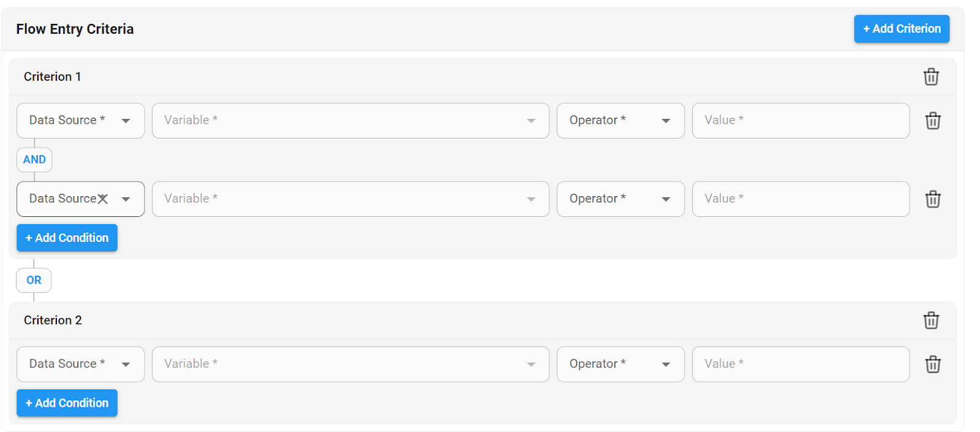Expand Variable dropdown in Criterion 2
This screenshot has height=432, width=980.
click(x=350, y=365)
